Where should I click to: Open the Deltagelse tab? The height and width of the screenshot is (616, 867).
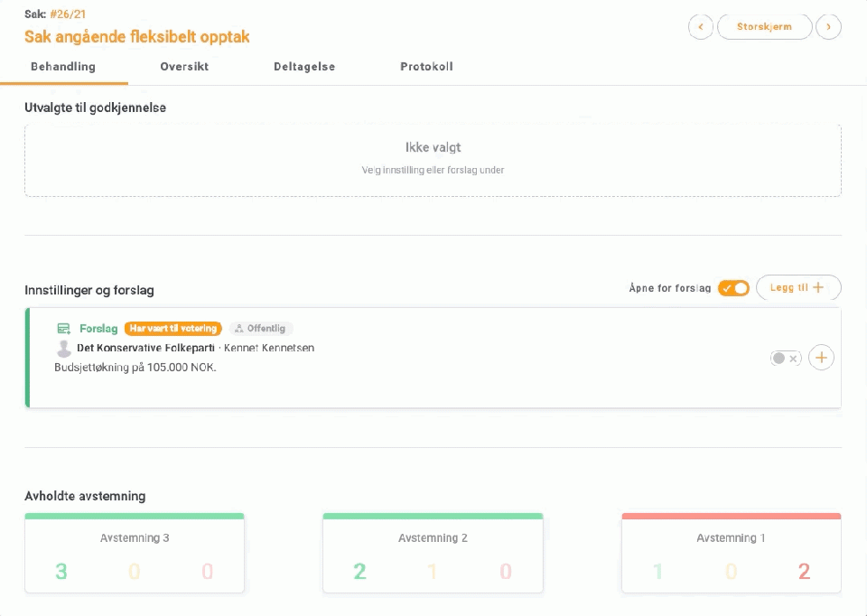point(304,67)
